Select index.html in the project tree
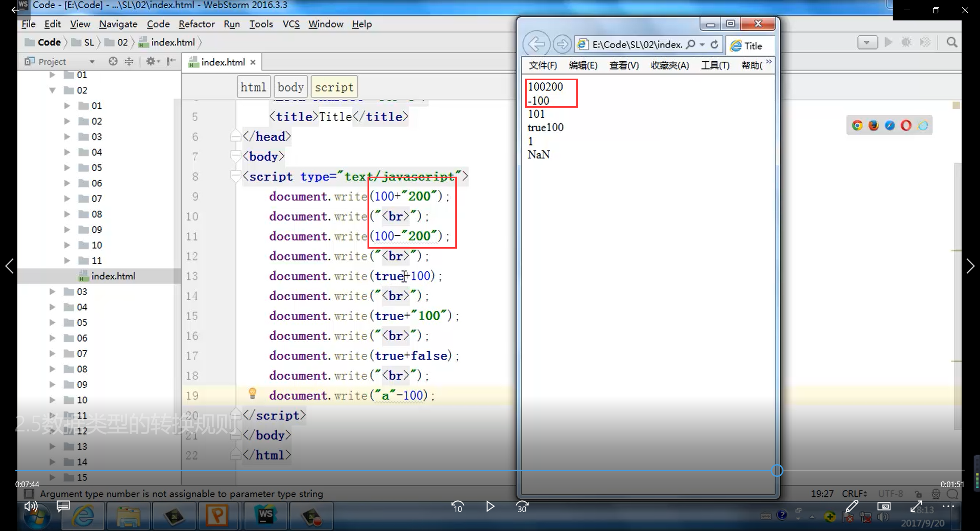980x531 pixels. pyautogui.click(x=113, y=276)
